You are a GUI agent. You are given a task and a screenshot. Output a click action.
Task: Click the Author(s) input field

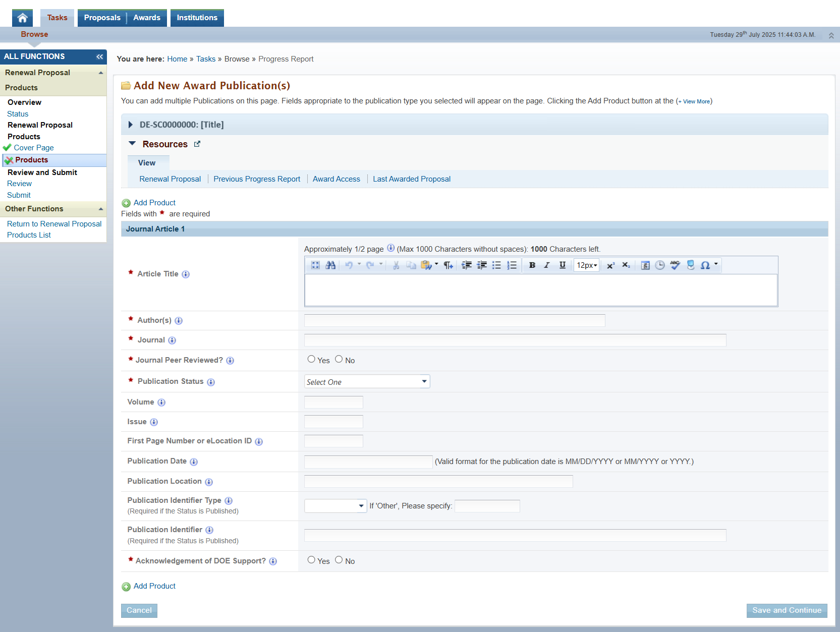455,320
